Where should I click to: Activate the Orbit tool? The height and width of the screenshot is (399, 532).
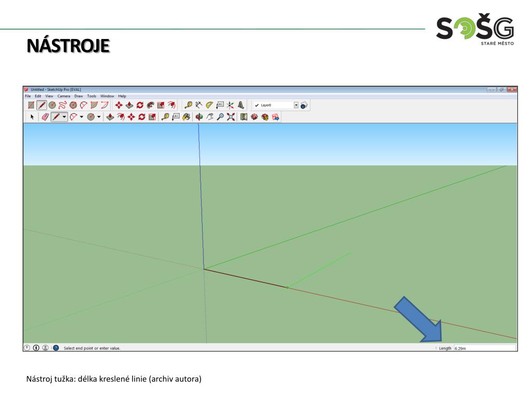coord(199,117)
